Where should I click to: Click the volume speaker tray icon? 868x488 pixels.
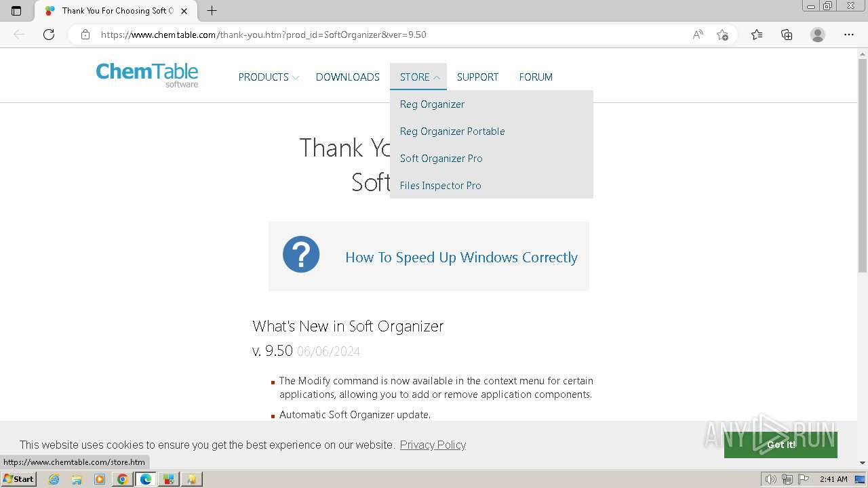pos(771,479)
